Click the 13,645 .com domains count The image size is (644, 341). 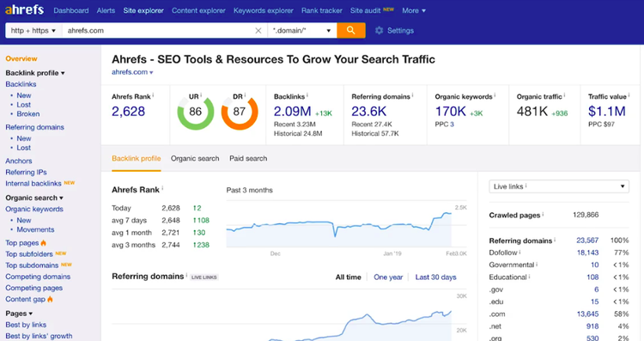(x=587, y=314)
